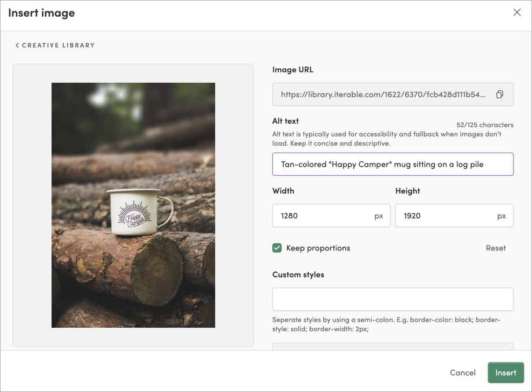Enable proportional scaling via its checkbox
Viewport: 532px width, 392px height.
click(x=277, y=247)
